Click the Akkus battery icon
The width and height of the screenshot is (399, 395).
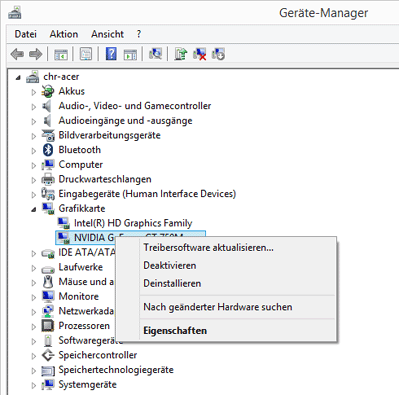[x=48, y=91]
